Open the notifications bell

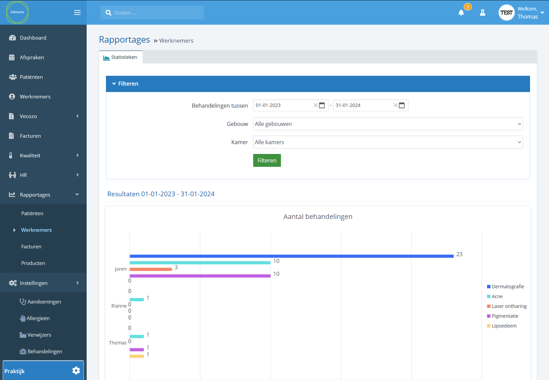(x=461, y=13)
